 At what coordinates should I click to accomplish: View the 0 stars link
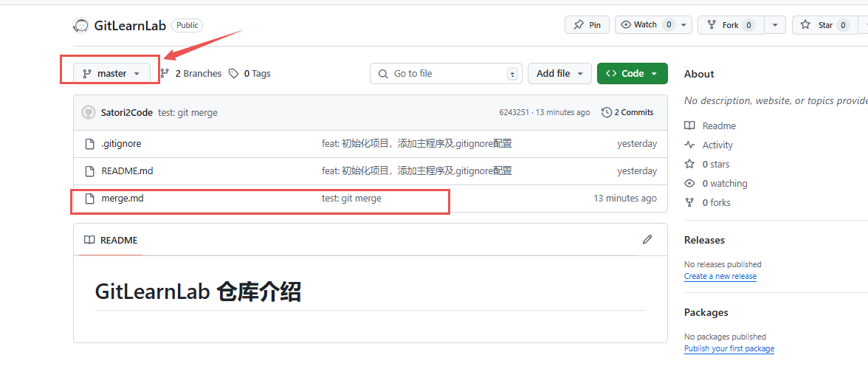(x=707, y=165)
